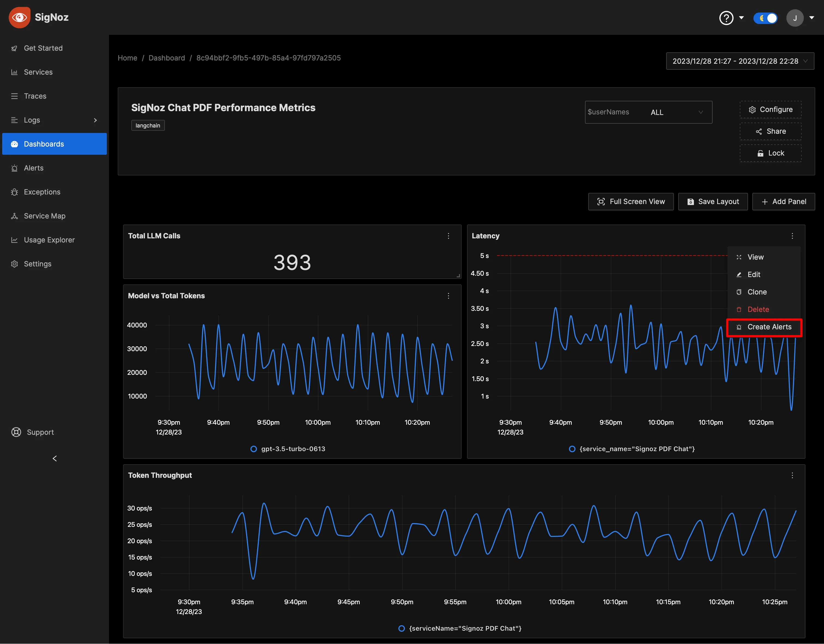The width and height of the screenshot is (824, 644).
Task: Expand the user account dropdown arrow
Action: (x=812, y=18)
